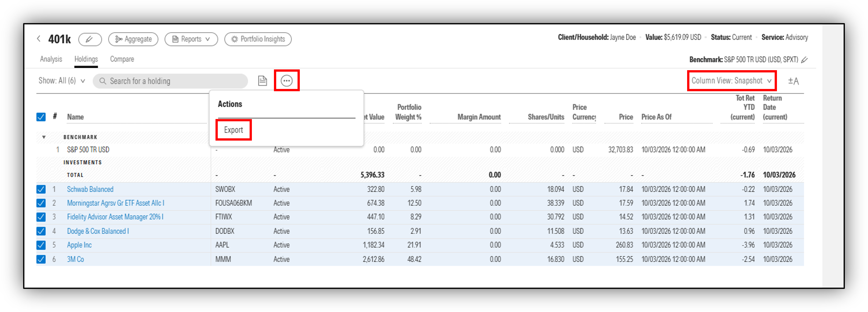The width and height of the screenshot is (868, 312).
Task: Click the AAPL ticker cell
Action: [x=222, y=245]
